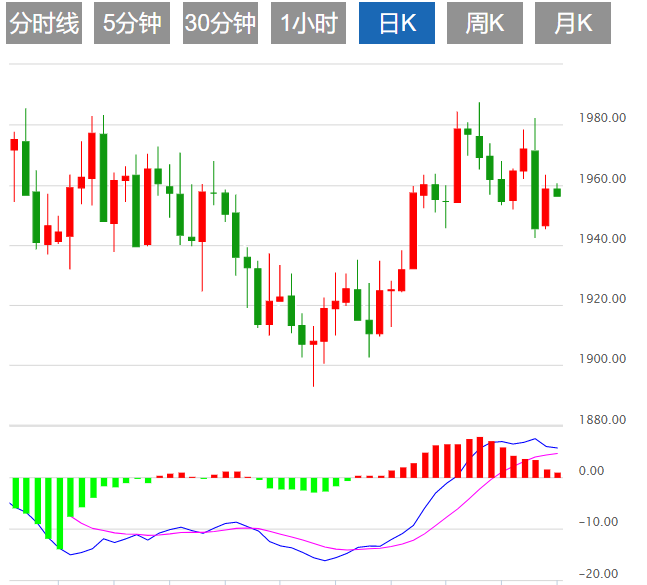
Task: Click the 1920.00 price axis label
Action: [602, 299]
